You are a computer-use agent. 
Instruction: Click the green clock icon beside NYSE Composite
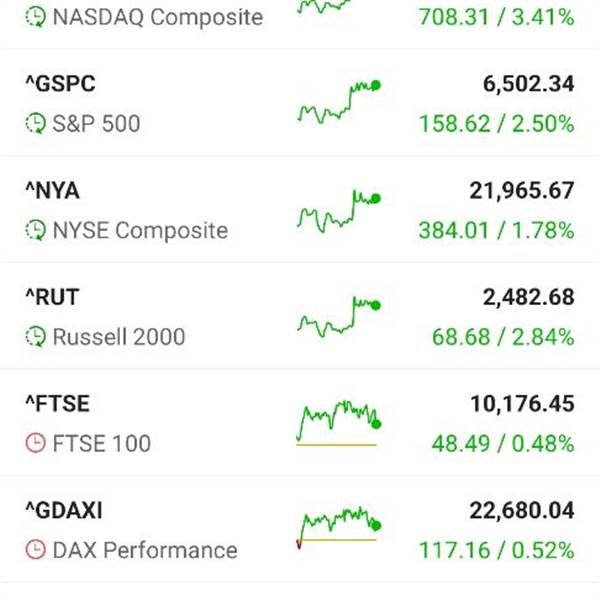point(35,230)
